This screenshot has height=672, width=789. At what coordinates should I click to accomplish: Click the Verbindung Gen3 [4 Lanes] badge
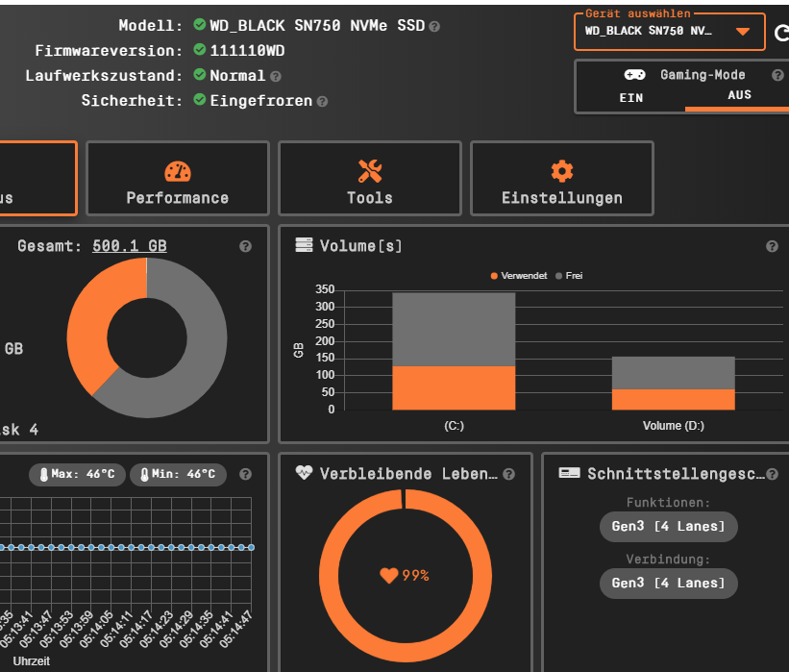pyautogui.click(x=669, y=584)
